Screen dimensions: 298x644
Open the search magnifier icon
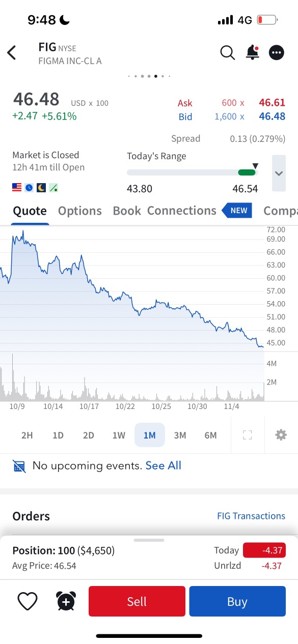pos(227,52)
